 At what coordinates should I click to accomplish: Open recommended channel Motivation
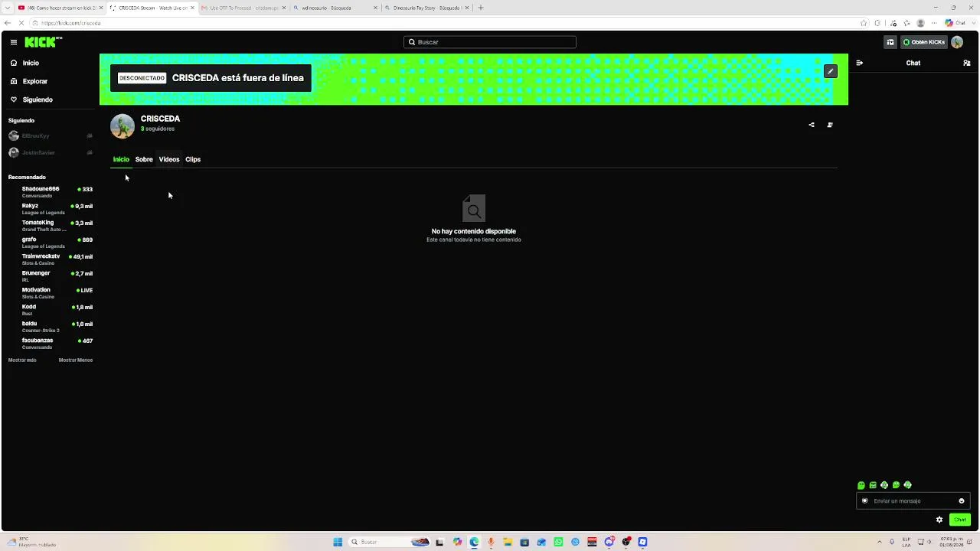[50, 292]
